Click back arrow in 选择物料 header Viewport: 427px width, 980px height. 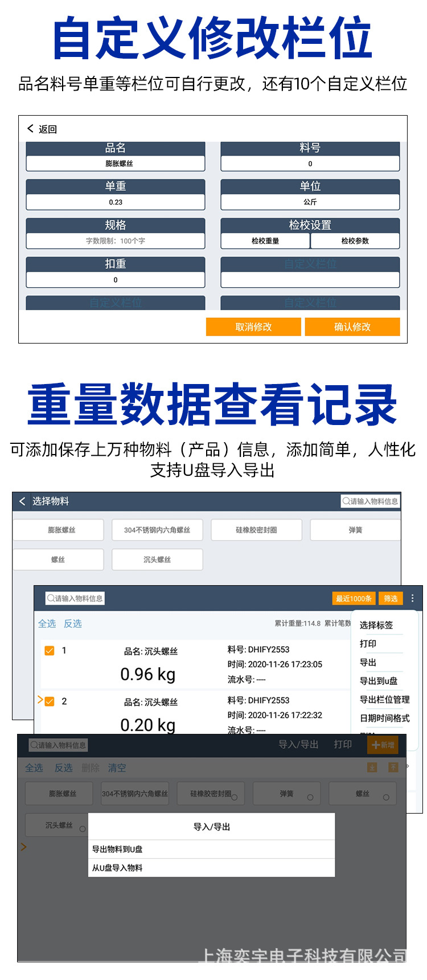tap(22, 501)
